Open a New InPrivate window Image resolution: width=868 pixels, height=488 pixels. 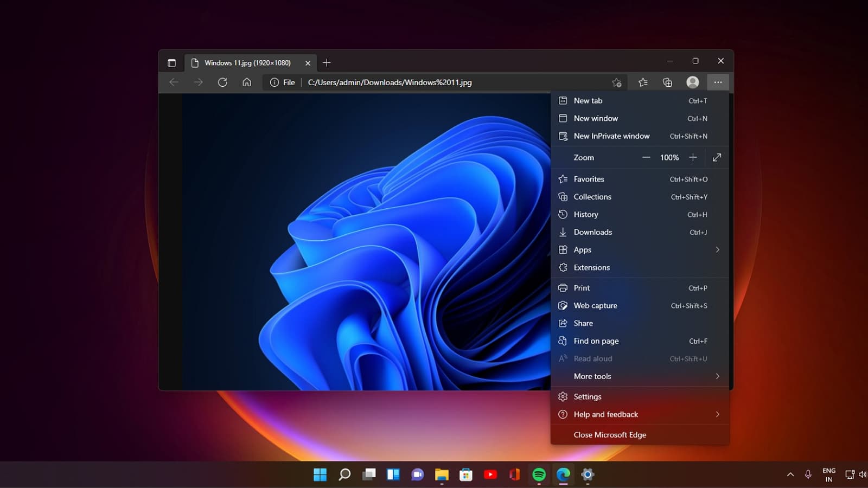click(x=640, y=136)
